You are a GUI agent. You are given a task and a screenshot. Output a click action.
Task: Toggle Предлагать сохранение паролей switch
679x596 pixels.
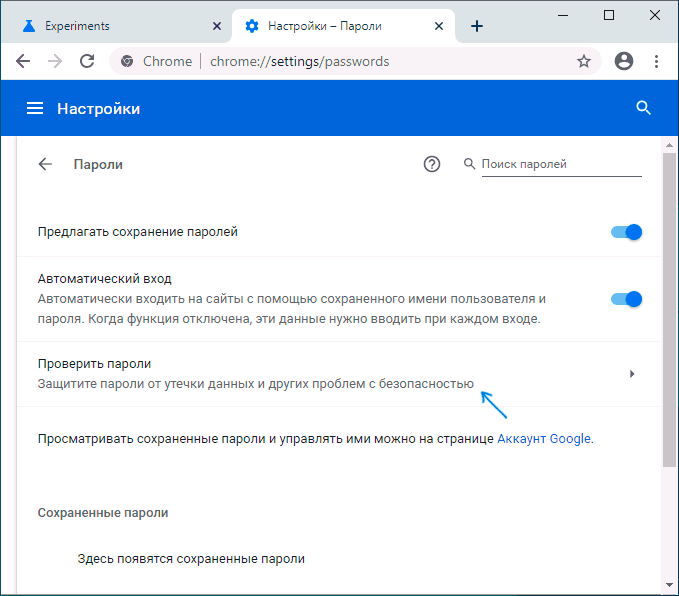[626, 232]
